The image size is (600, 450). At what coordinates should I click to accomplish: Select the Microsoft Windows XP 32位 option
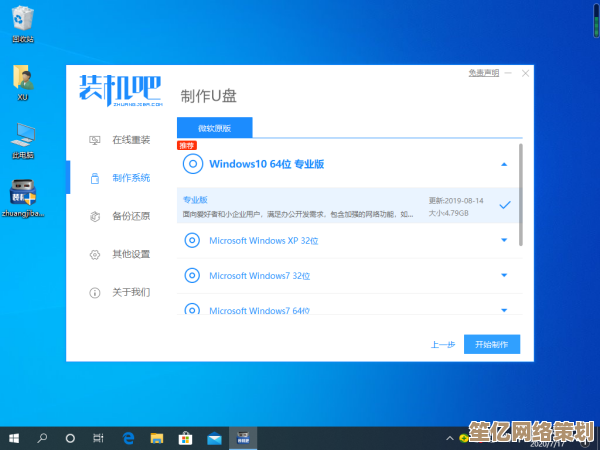264,240
